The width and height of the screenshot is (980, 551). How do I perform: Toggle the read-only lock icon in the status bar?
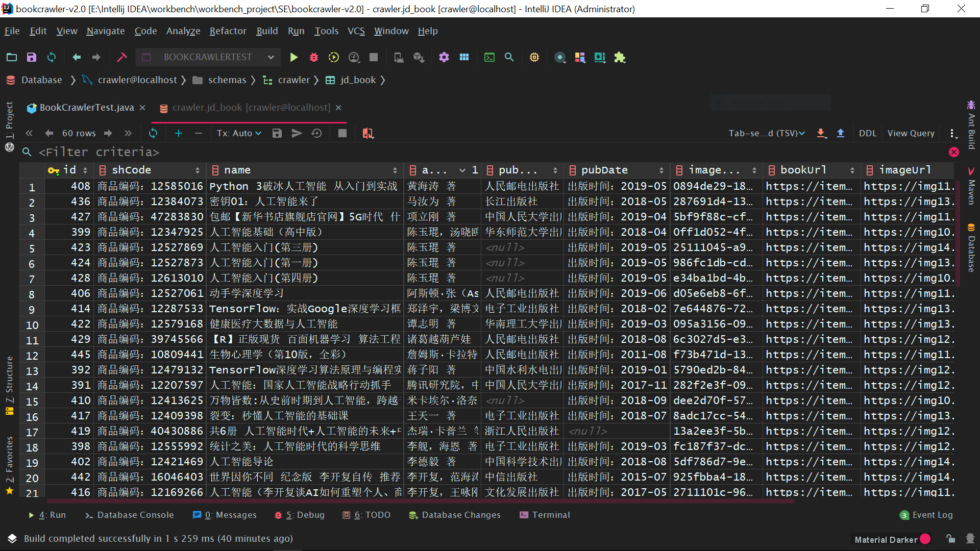(950, 539)
